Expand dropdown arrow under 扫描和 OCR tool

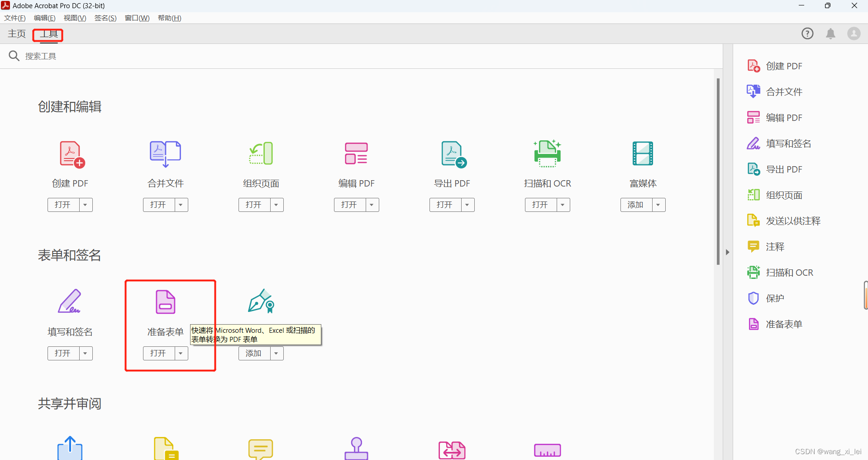(563, 205)
